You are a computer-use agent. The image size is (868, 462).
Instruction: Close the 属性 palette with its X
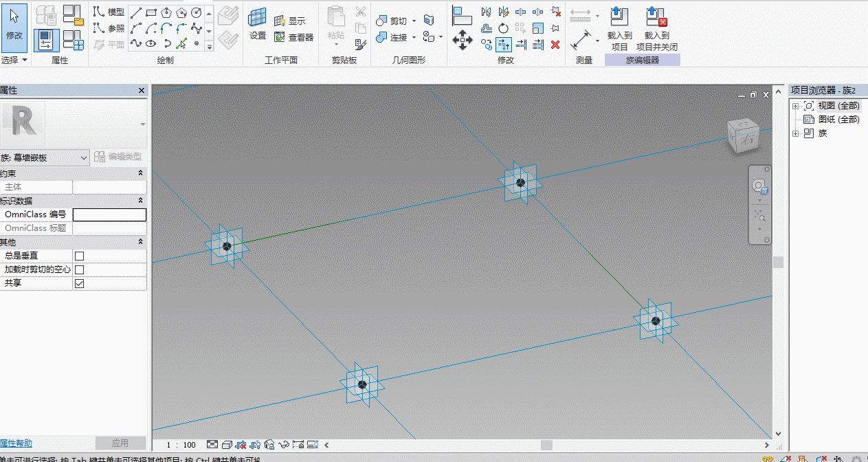142,91
